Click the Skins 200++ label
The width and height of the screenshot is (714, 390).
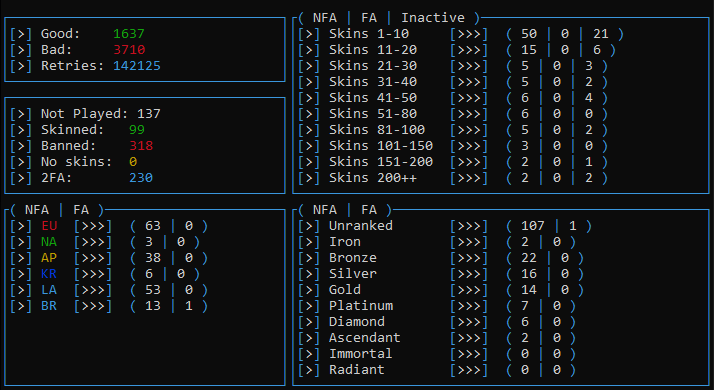[x=373, y=178]
